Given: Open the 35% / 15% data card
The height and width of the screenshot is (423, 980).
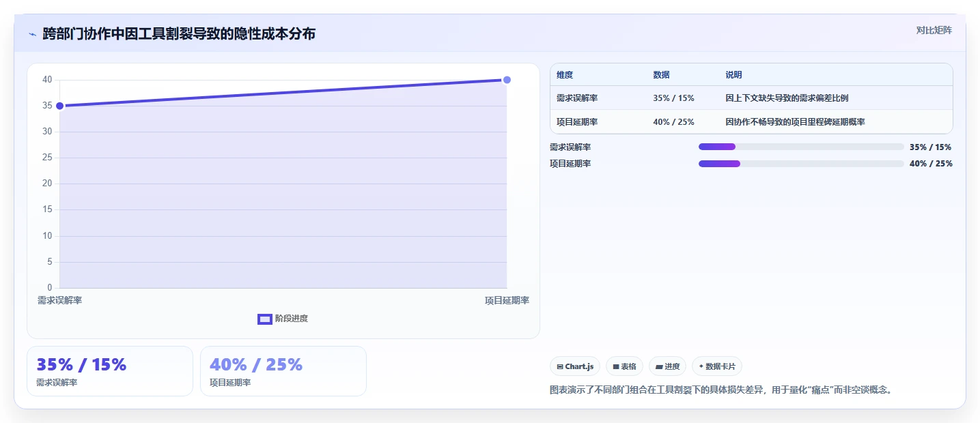Looking at the screenshot, I should (x=110, y=371).
